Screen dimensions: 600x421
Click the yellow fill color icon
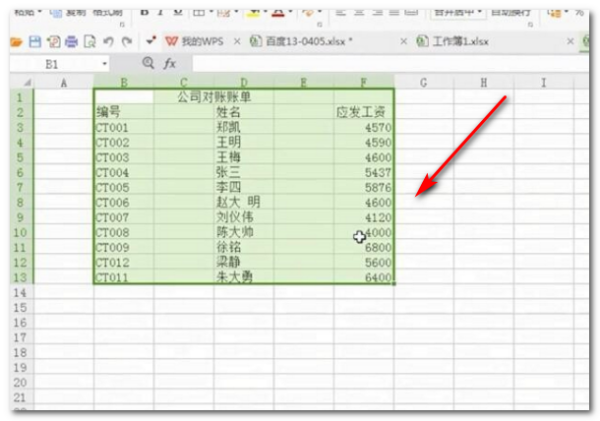[x=253, y=13]
